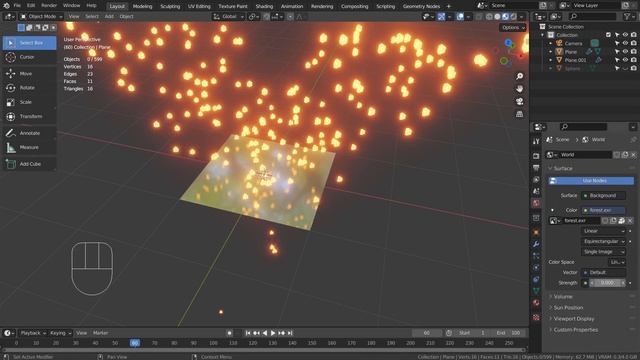Open the Playback dropdown in timeline
This screenshot has height=360, width=640.
click(33, 333)
